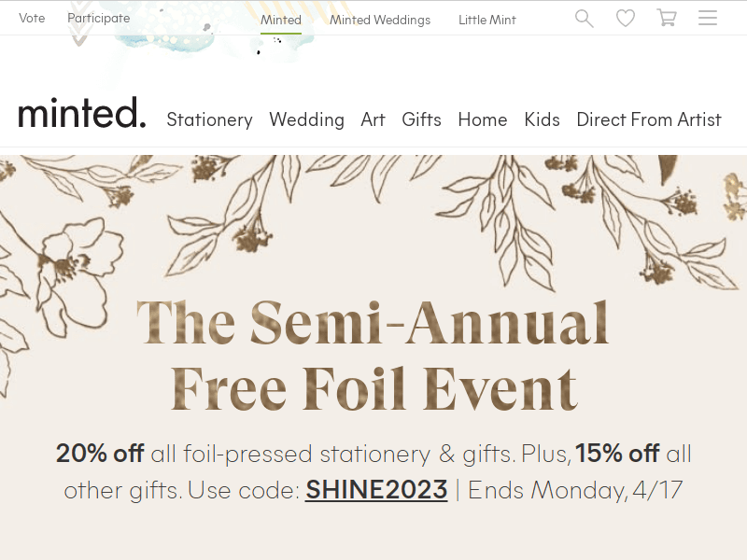
Task: Click the SHINE2023 promo code
Action: pos(376,489)
